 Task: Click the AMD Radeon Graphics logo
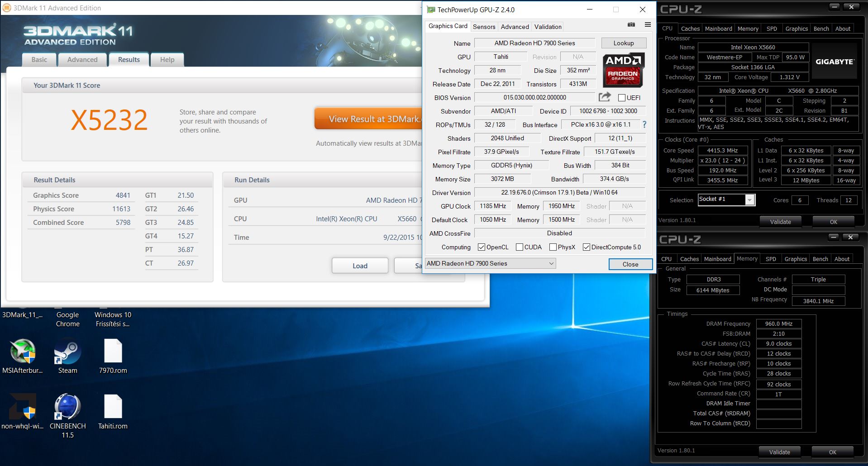[x=623, y=71]
